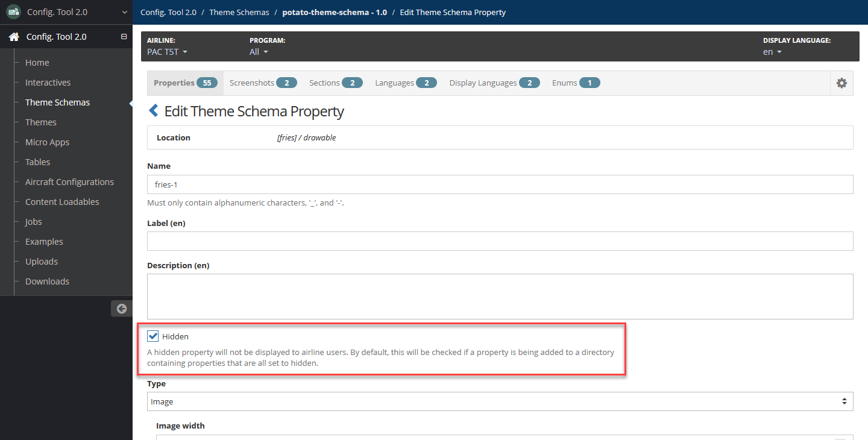The image size is (868, 440).
Task: Open the settings gear menu
Action: click(x=841, y=83)
